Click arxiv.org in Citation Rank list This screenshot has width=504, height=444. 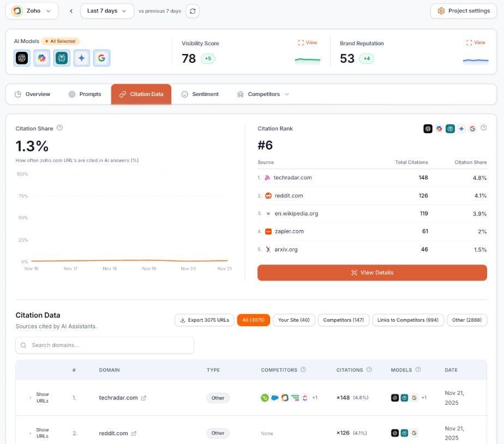286,249
